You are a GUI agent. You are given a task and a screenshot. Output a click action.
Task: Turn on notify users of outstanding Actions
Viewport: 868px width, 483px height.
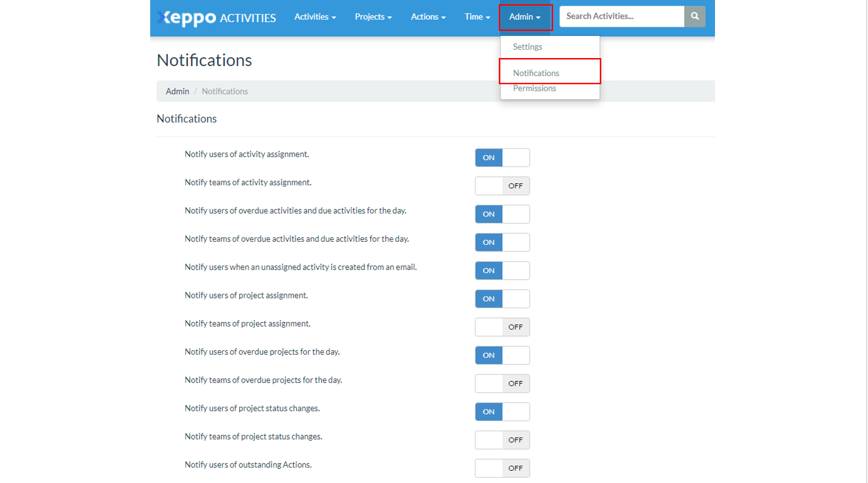click(502, 468)
